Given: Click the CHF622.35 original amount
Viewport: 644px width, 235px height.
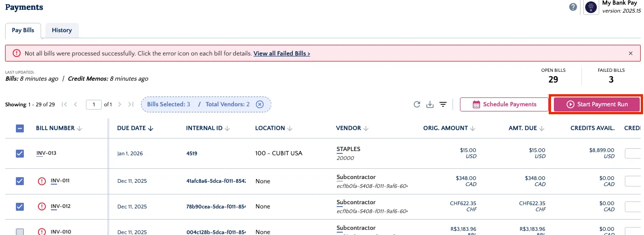Looking at the screenshot, I should pos(464,203).
